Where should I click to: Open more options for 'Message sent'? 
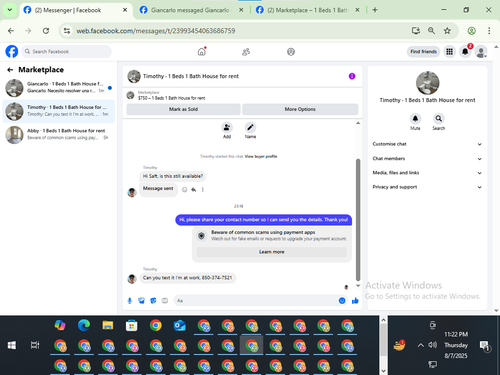[203, 190]
